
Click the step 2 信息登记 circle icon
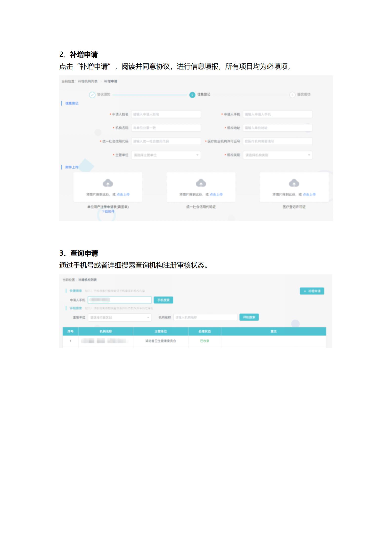tap(192, 95)
